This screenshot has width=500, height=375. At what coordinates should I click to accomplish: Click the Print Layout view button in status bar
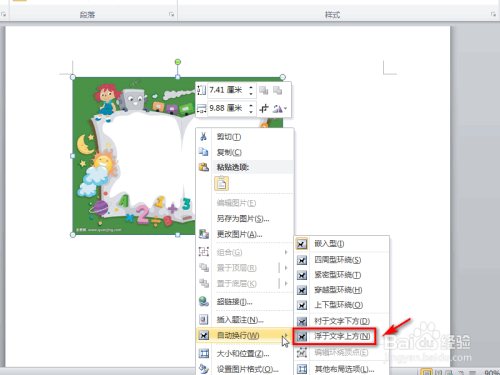(426, 372)
